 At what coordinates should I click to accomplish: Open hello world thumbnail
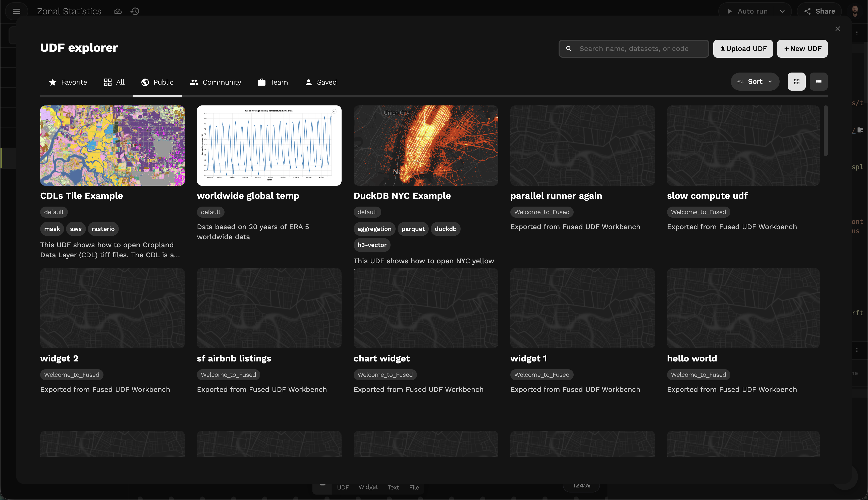[x=743, y=308]
